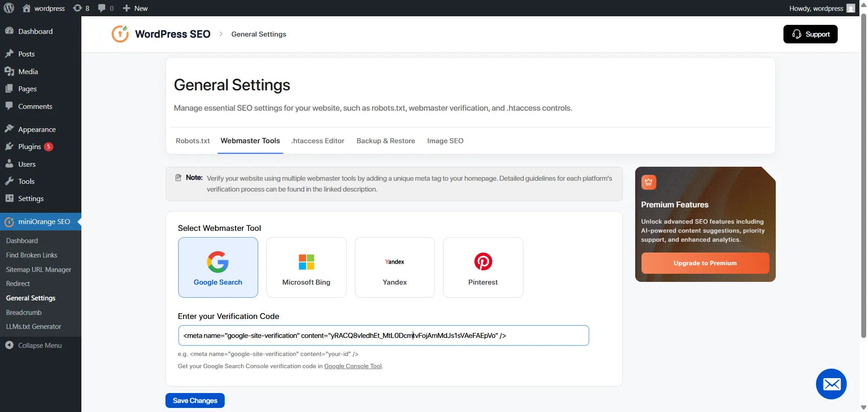This screenshot has height=412, width=868.
Task: Select the Yandex webmaster tool
Action: [x=395, y=267]
